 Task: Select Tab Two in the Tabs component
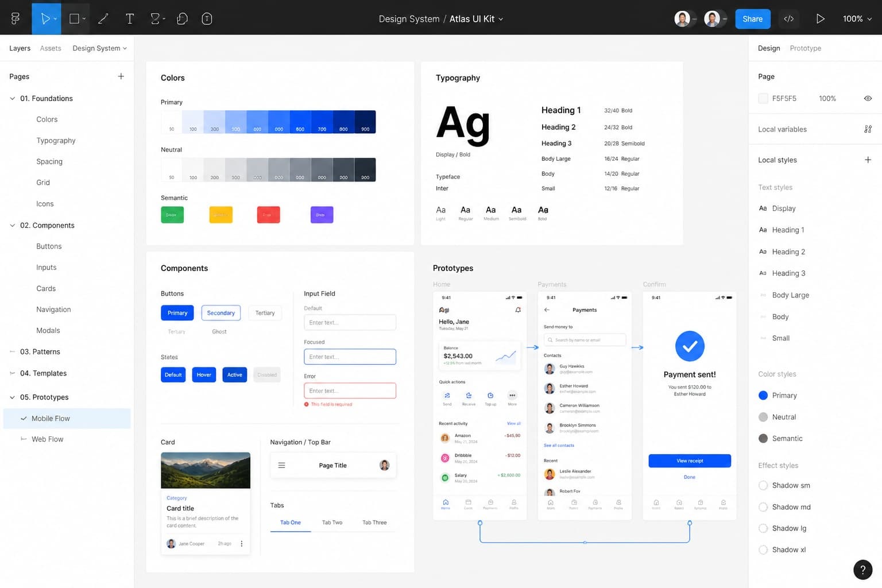tap(332, 523)
